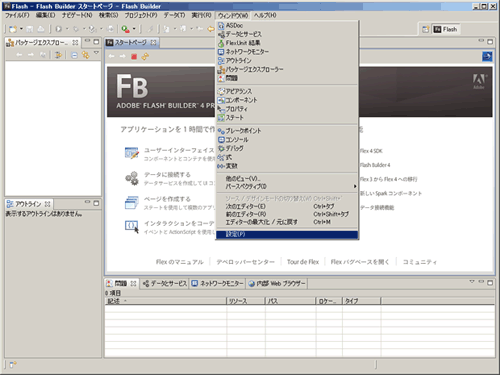500x375 pixels.
Task: Select the スタートページ editor tab
Action: [x=130, y=43]
